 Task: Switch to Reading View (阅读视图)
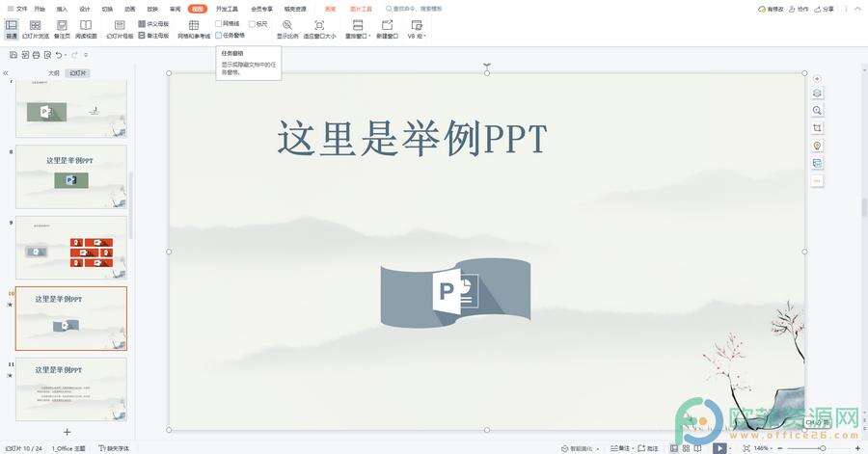point(86,29)
